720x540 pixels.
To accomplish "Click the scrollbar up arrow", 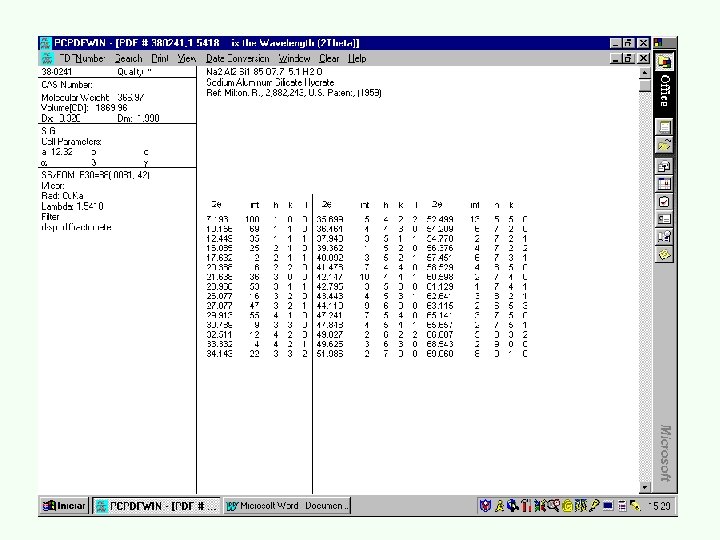I will tap(645, 72).
